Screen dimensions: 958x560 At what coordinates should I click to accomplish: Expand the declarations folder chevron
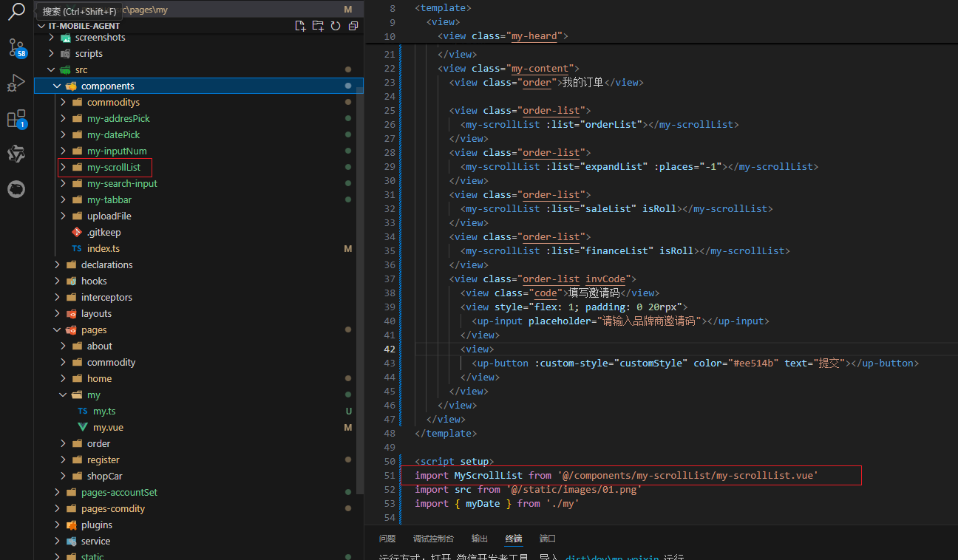point(57,265)
